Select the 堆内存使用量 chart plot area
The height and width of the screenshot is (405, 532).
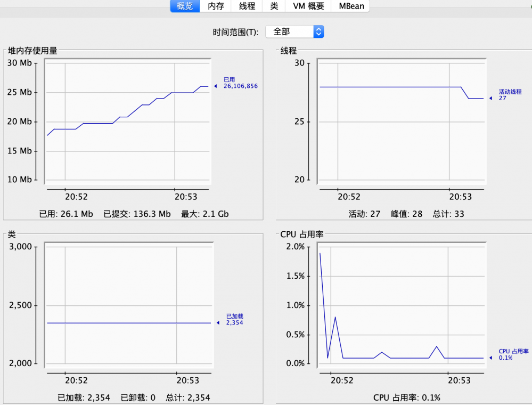pos(128,123)
